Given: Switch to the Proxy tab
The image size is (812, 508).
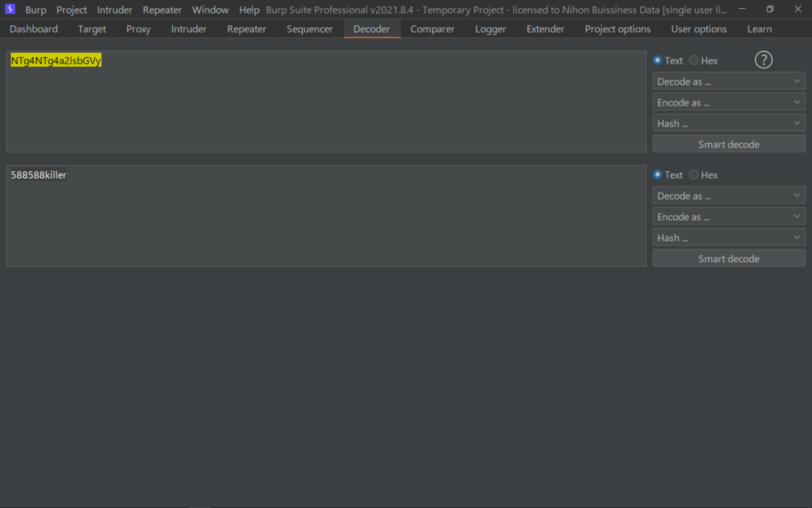Looking at the screenshot, I should 139,29.
